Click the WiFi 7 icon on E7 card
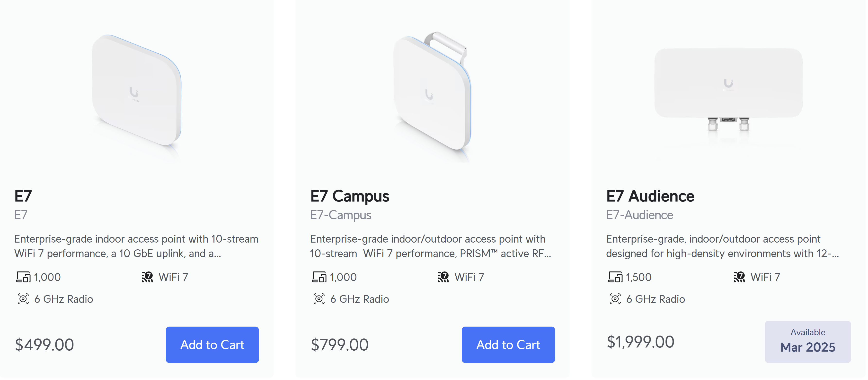868x380 pixels. [147, 277]
